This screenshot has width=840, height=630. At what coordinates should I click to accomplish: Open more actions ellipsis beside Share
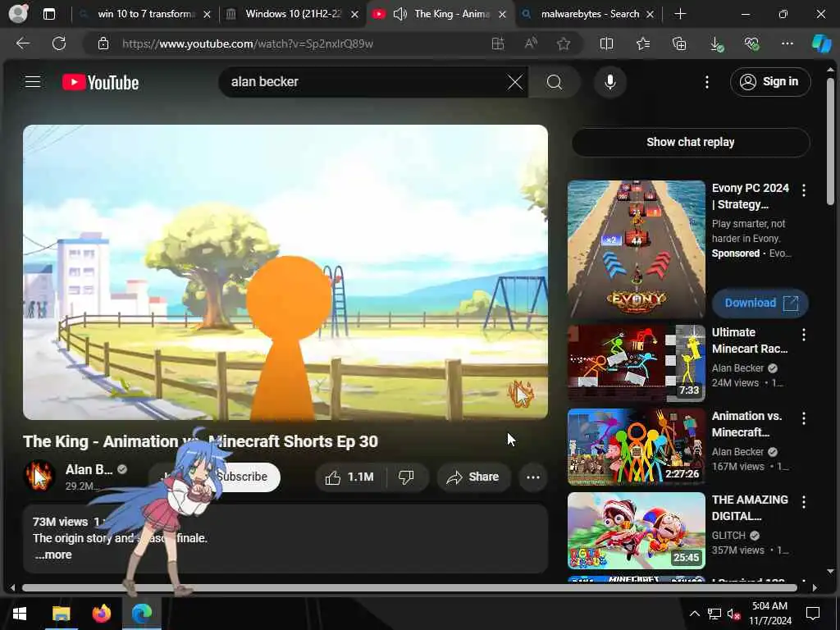532,477
